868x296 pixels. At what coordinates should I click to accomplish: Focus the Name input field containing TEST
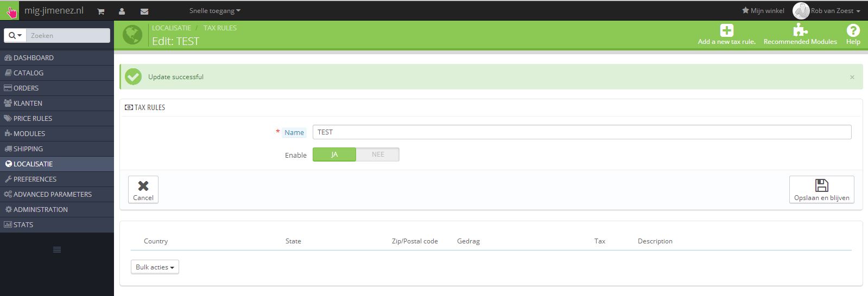click(582, 132)
